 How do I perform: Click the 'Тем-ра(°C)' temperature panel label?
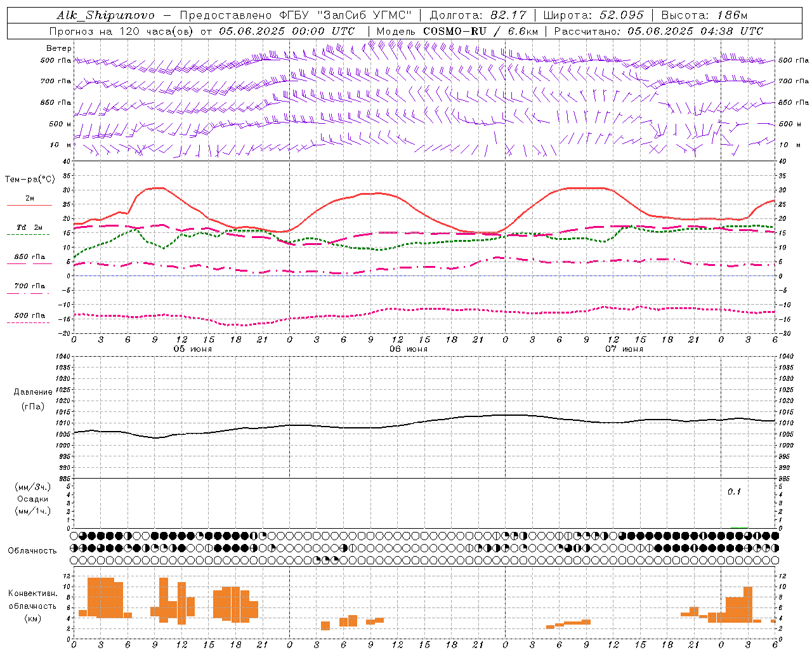30,180
